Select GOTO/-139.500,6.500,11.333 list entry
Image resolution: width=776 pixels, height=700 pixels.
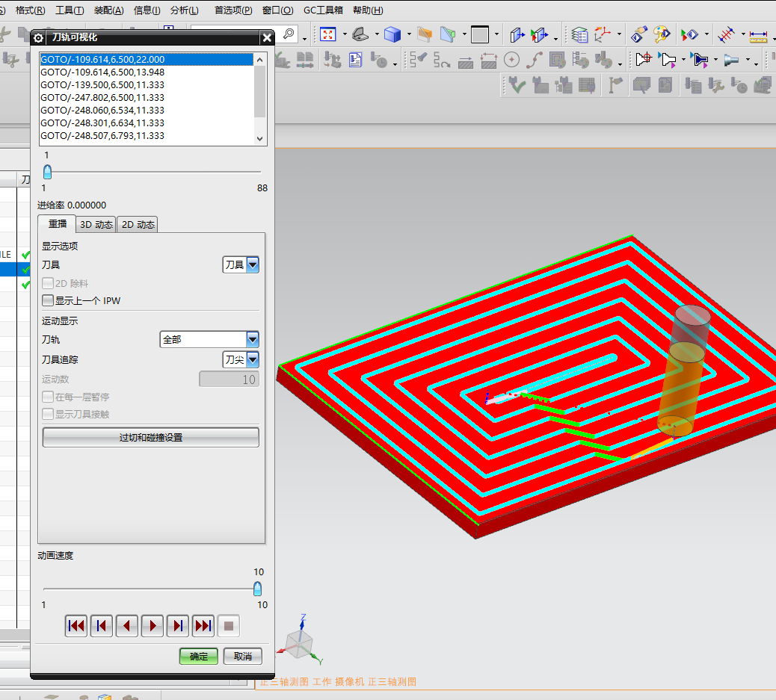(x=147, y=84)
